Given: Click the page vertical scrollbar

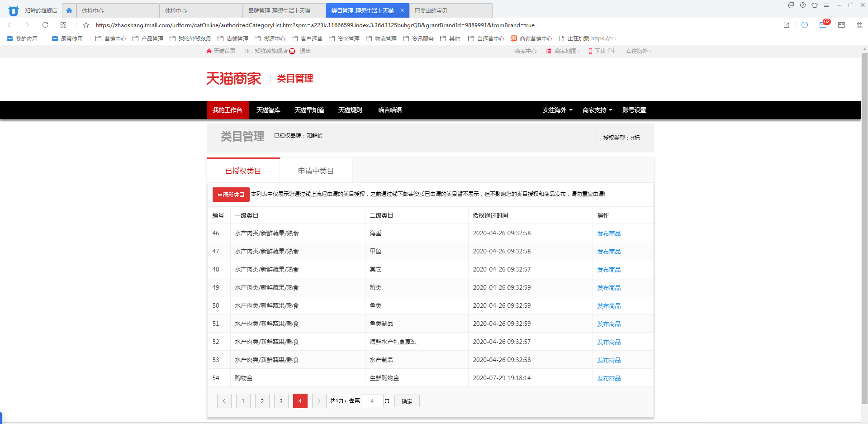Looking at the screenshot, I should [x=864, y=229].
